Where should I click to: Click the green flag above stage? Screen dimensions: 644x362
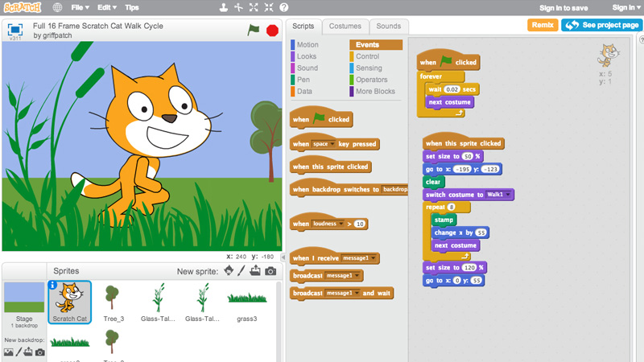click(254, 30)
